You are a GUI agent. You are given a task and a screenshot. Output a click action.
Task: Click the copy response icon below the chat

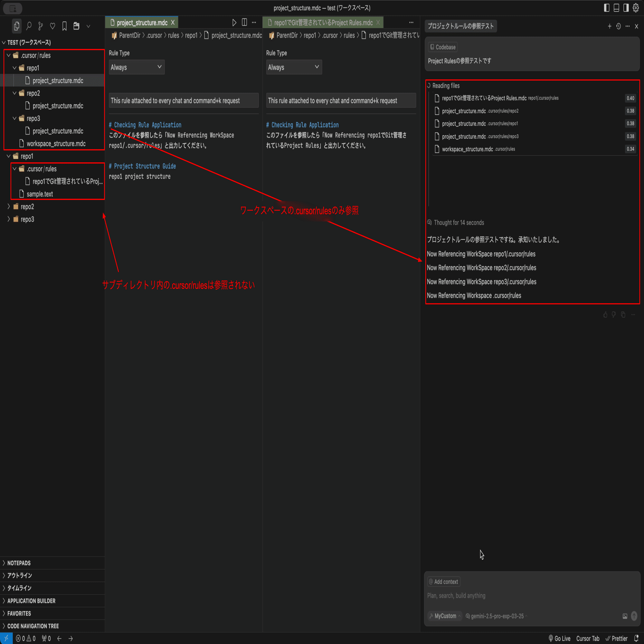pyautogui.click(x=623, y=315)
